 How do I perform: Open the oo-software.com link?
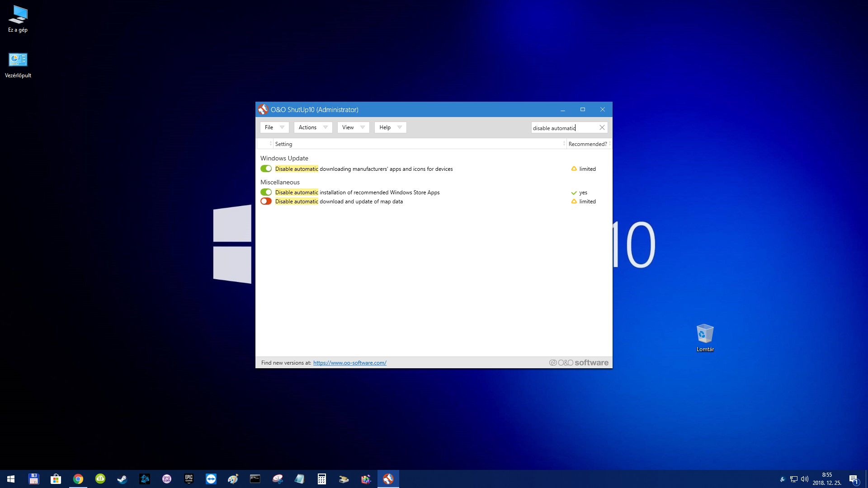click(x=349, y=362)
